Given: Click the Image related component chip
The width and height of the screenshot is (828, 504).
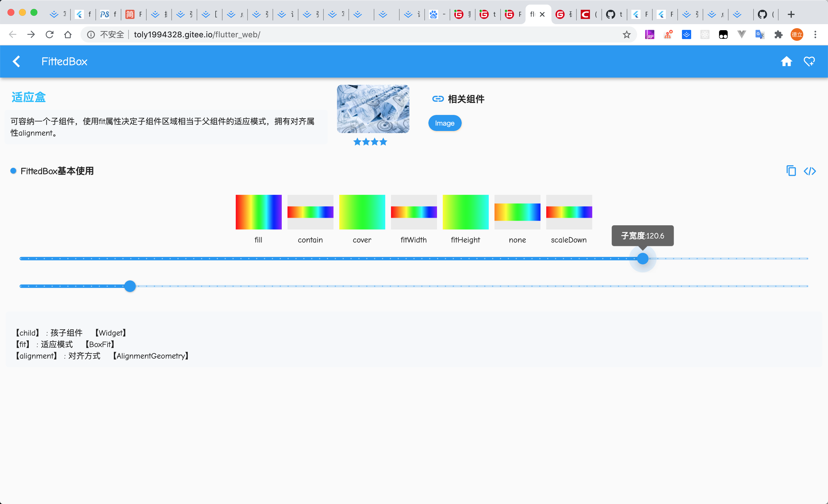Looking at the screenshot, I should [444, 123].
